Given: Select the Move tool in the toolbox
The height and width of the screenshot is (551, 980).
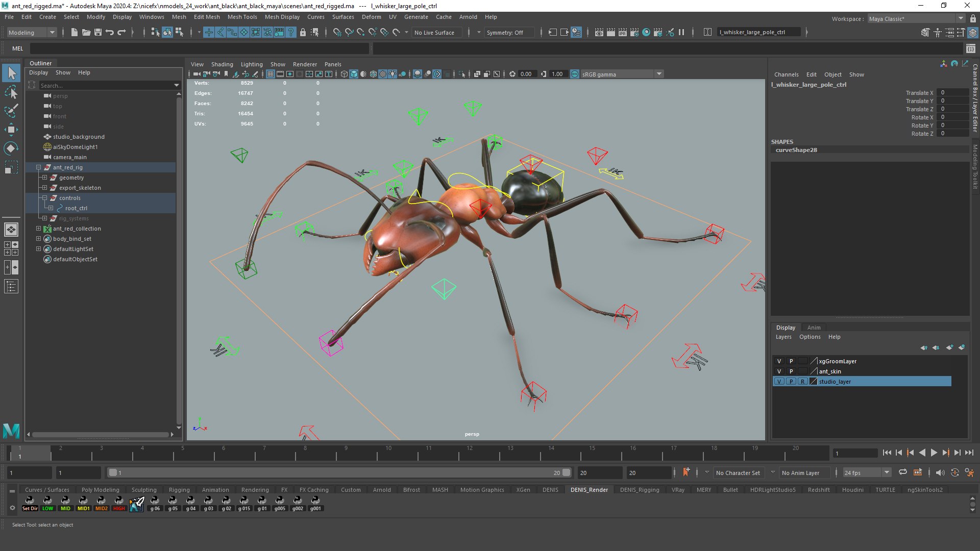Looking at the screenshot, I should [11, 129].
